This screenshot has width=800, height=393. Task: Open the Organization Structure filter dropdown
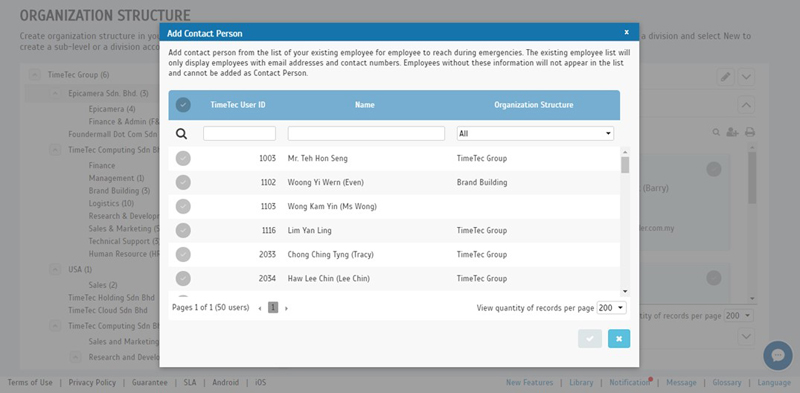click(x=535, y=134)
